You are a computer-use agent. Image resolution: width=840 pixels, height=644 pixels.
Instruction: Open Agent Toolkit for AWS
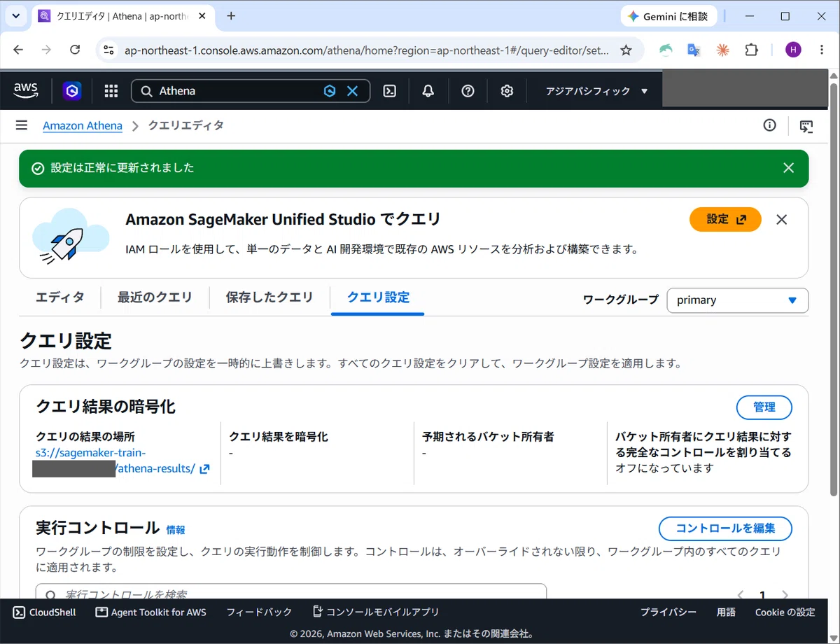[x=150, y=612]
